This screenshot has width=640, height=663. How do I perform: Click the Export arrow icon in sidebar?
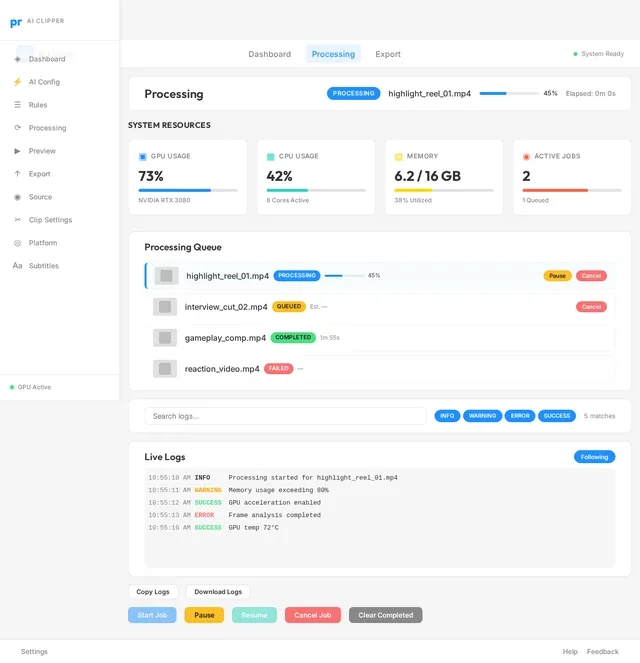(x=17, y=174)
